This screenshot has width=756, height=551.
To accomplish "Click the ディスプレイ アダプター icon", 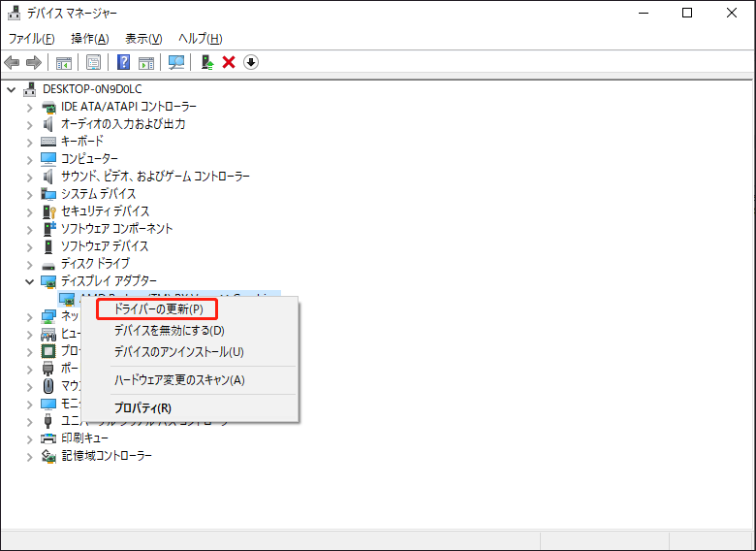I will (48, 281).
